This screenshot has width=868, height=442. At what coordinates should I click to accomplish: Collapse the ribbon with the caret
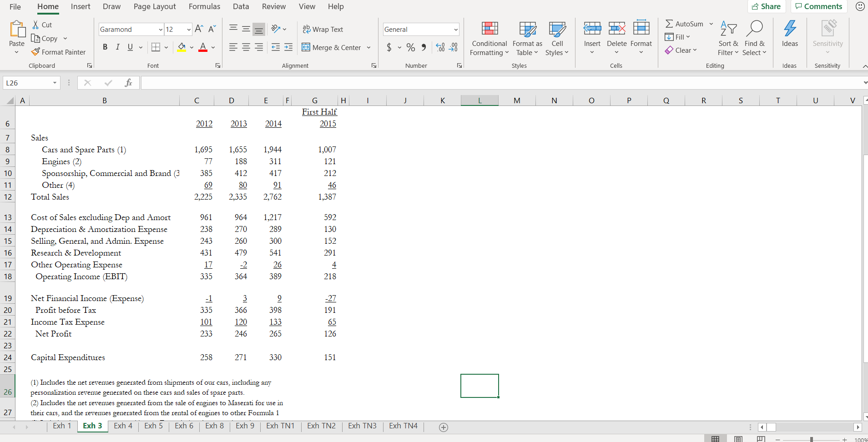865,66
